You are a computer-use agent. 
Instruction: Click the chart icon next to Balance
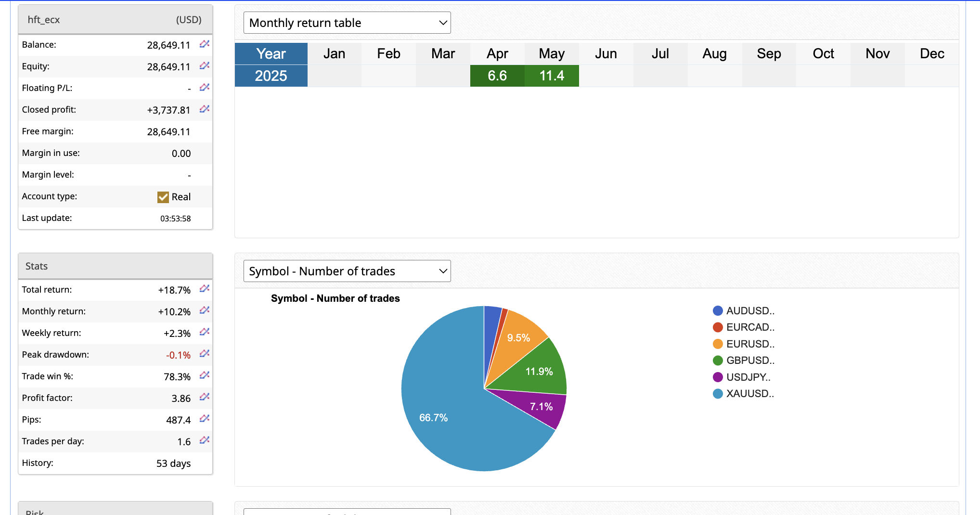pos(205,44)
